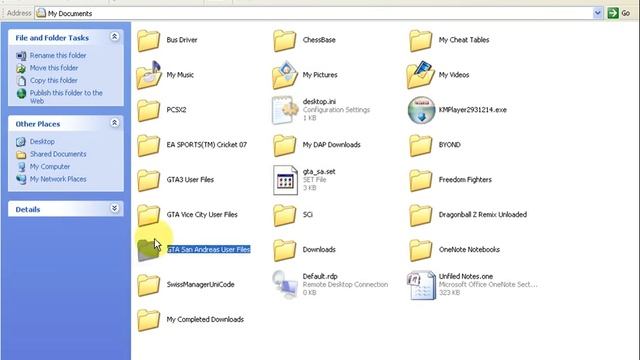Select the Bus Driver folder icon

point(149,40)
